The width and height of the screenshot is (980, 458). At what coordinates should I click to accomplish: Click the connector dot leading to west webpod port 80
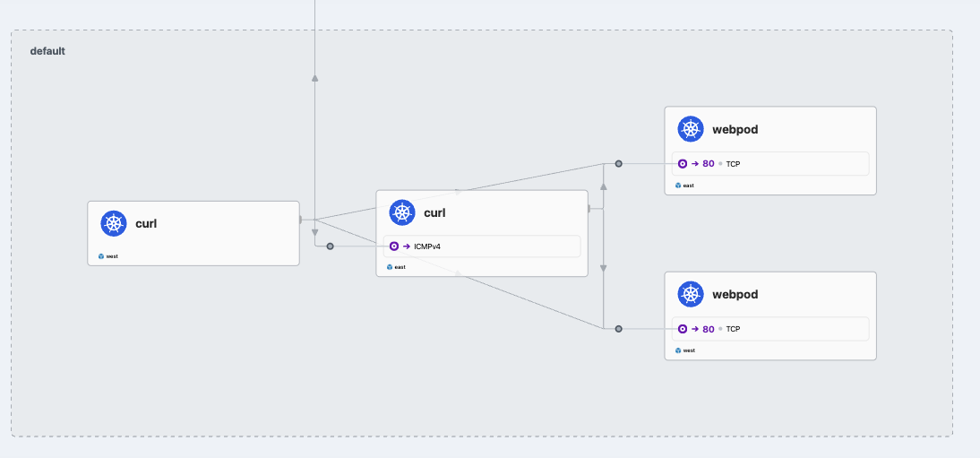(618, 329)
